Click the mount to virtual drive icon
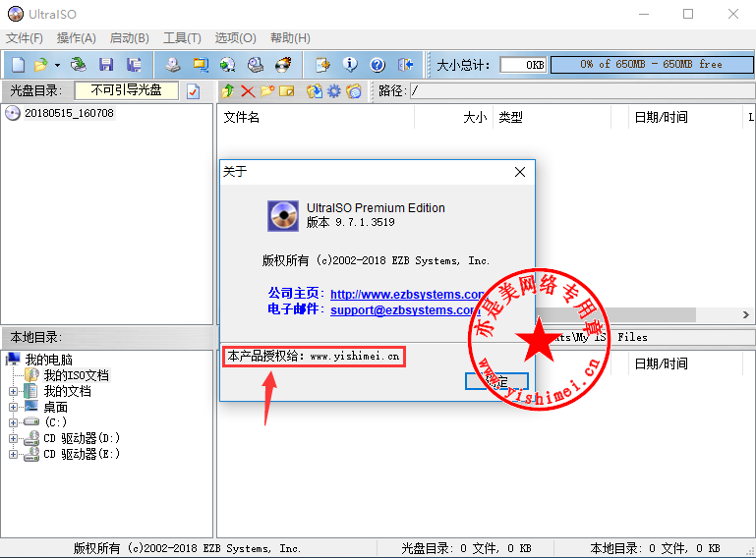Image resolution: width=756 pixels, height=558 pixels. 256,65
